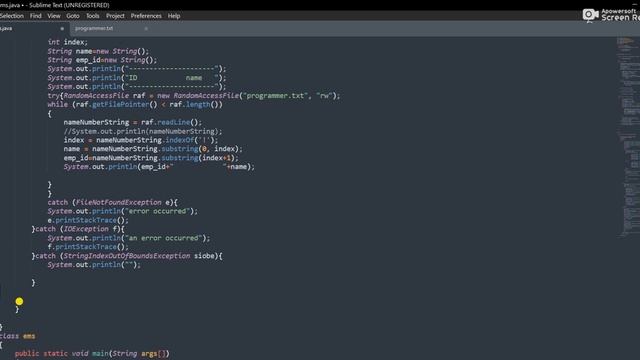Click the unsaved dot on the .java tab
This screenshot has width=640, height=360.
62,29
